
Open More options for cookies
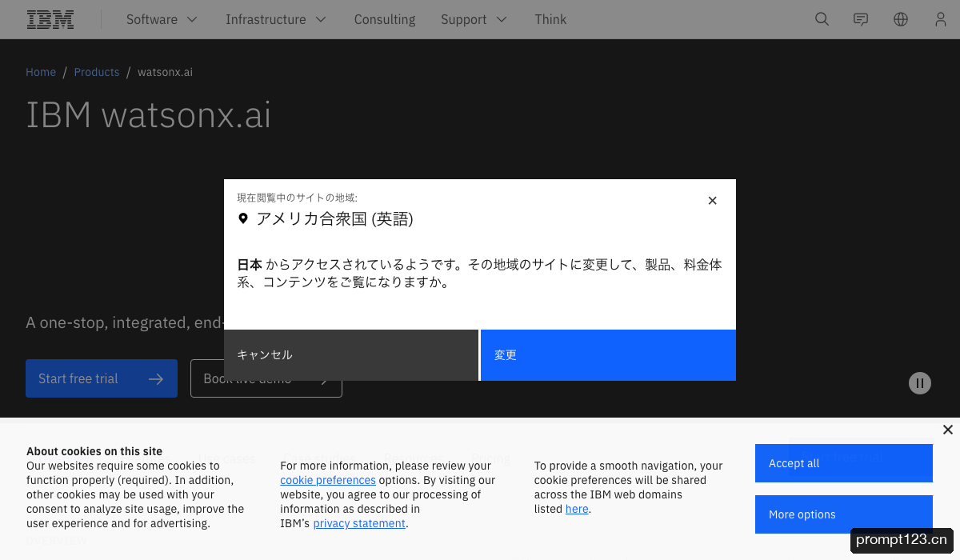click(844, 514)
